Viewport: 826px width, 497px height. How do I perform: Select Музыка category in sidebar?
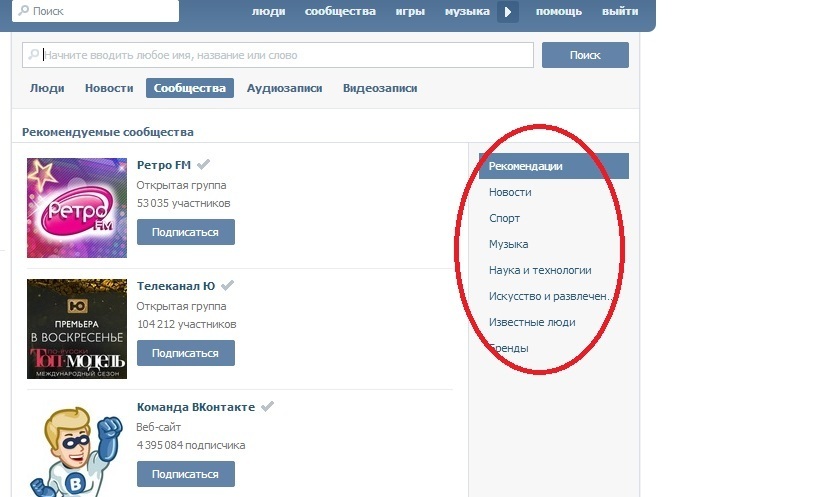click(508, 244)
